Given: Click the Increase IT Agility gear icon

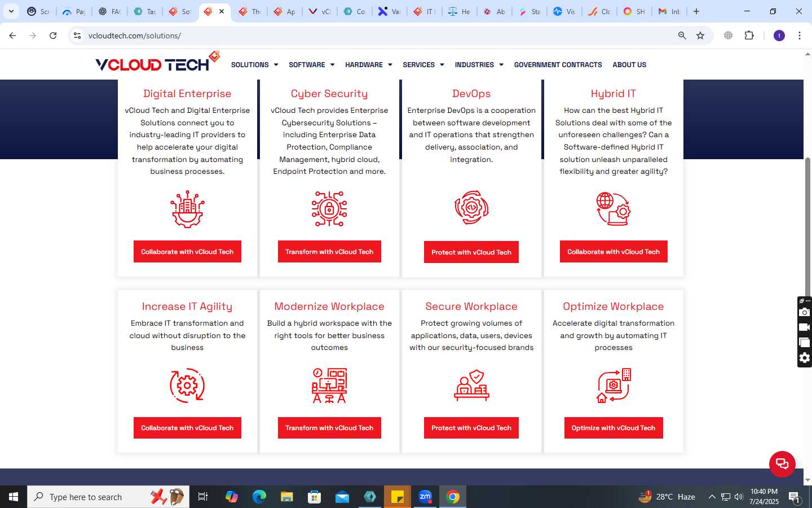Looking at the screenshot, I should (187, 386).
